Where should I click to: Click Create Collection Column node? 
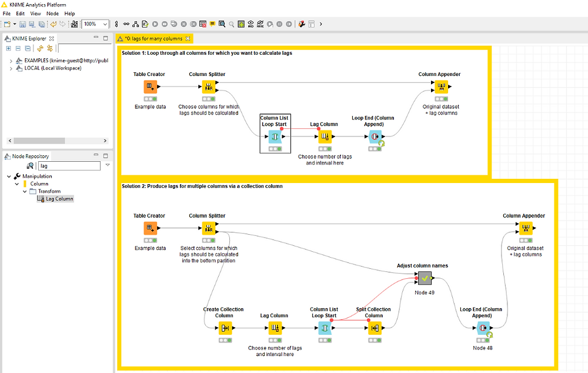point(225,328)
